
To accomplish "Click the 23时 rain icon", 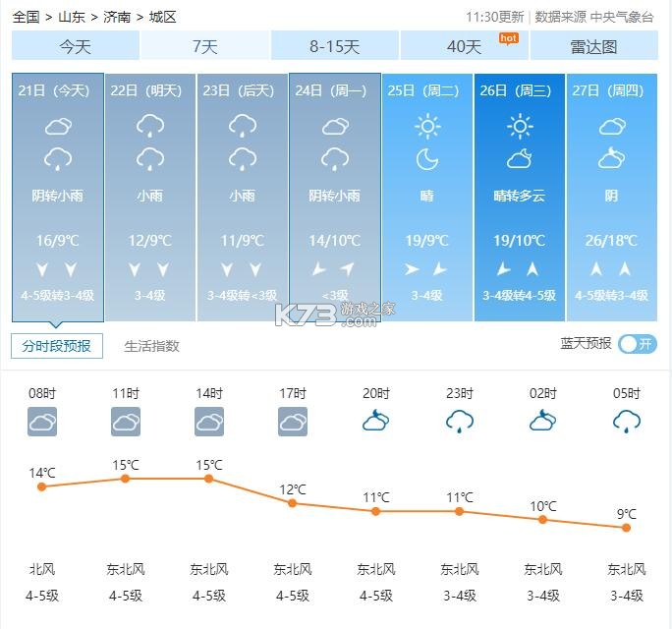I will (x=460, y=421).
